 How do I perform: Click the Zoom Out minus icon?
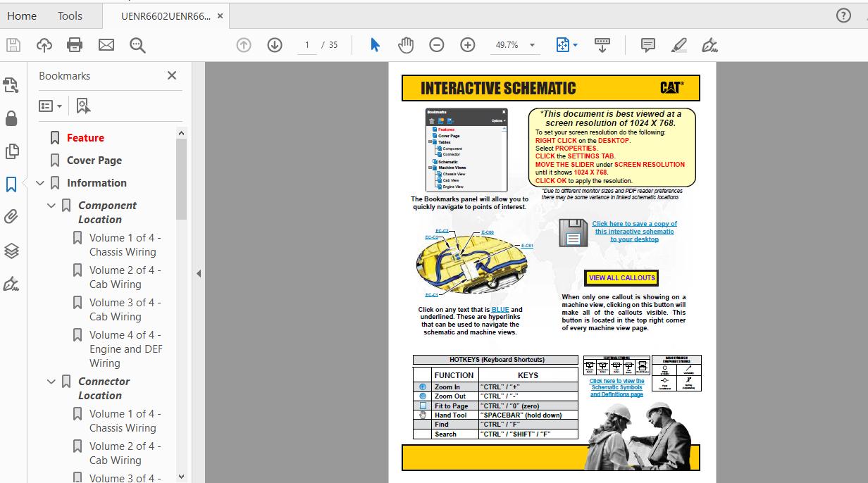click(x=437, y=45)
